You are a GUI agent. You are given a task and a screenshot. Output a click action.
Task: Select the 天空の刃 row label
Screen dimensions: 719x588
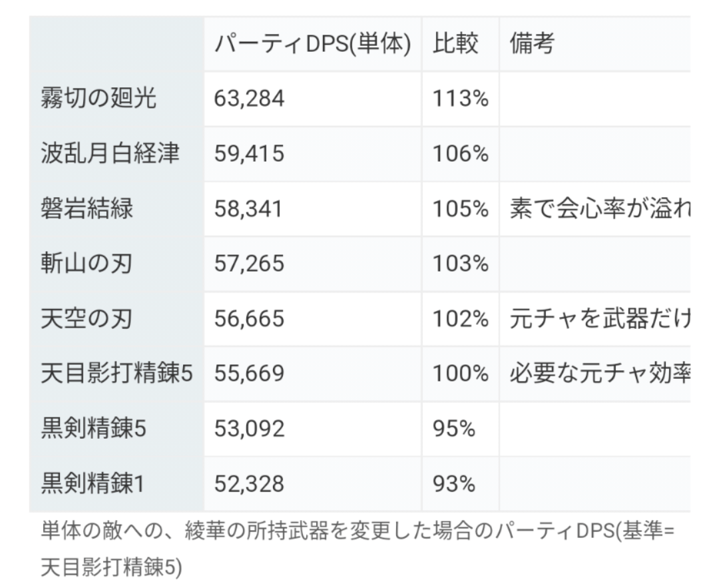click(x=87, y=318)
